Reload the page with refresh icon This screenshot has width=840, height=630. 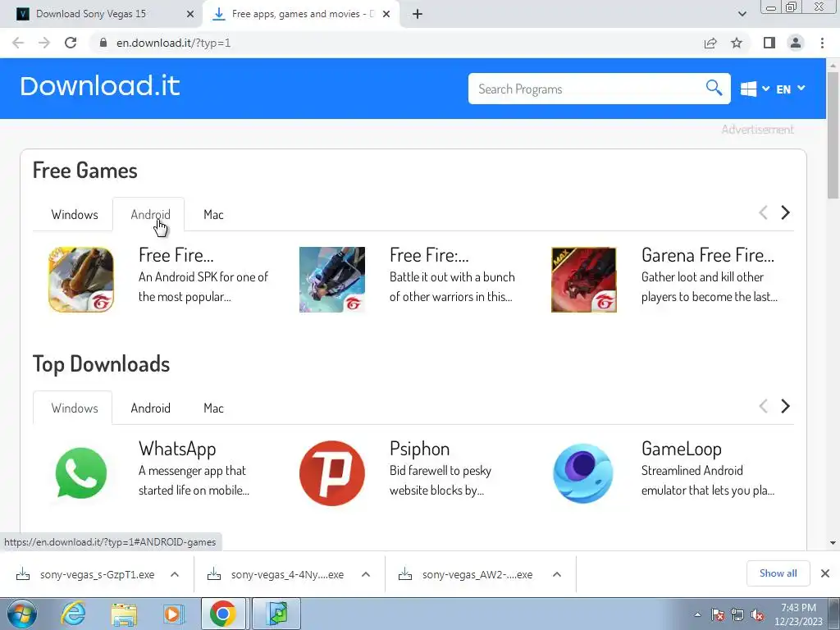[x=71, y=43]
